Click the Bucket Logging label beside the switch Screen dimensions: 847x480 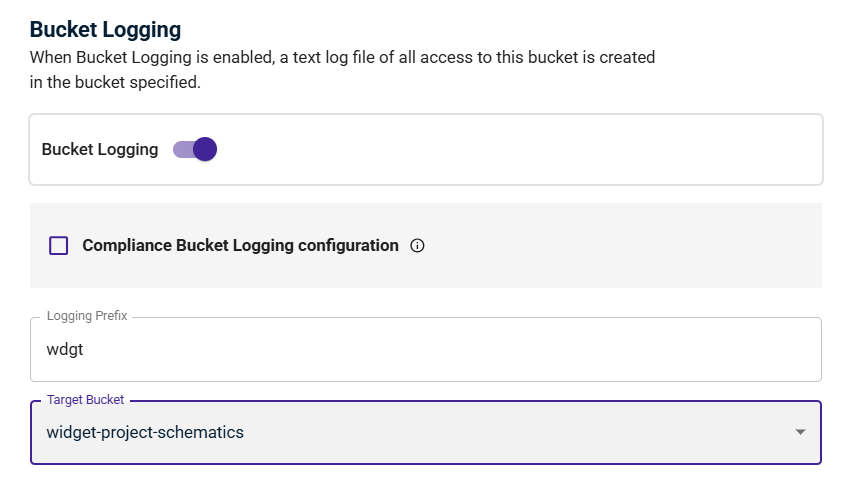(x=100, y=150)
